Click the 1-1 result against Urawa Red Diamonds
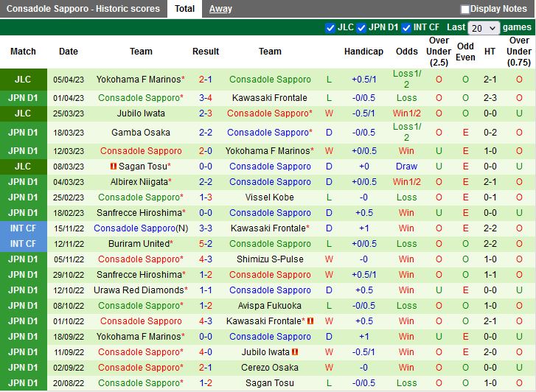 (x=206, y=290)
